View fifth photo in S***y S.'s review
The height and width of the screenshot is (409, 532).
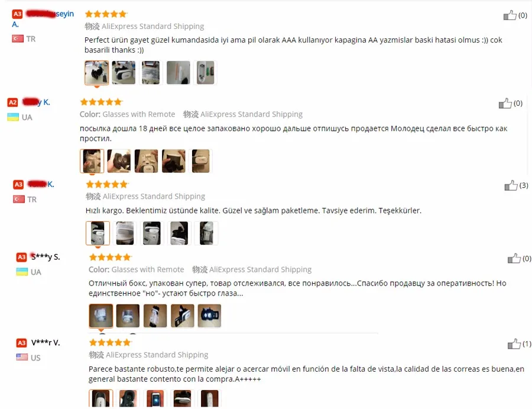[x=209, y=316]
